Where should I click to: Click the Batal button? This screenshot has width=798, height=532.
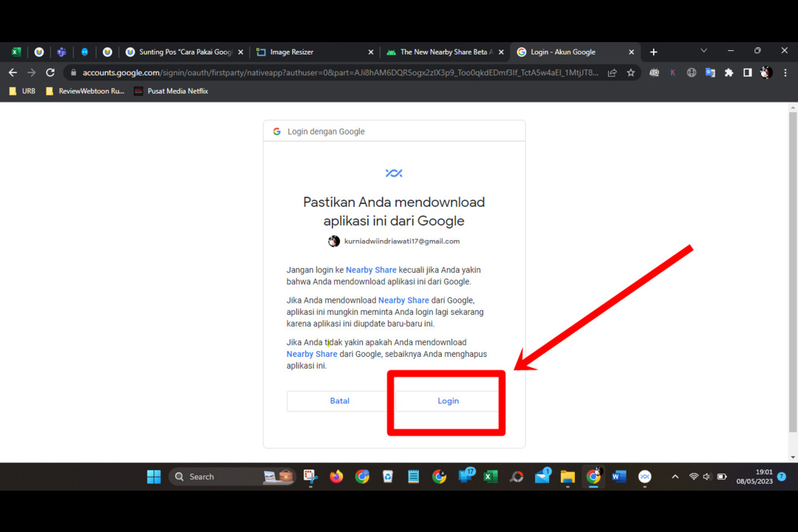[x=339, y=401]
